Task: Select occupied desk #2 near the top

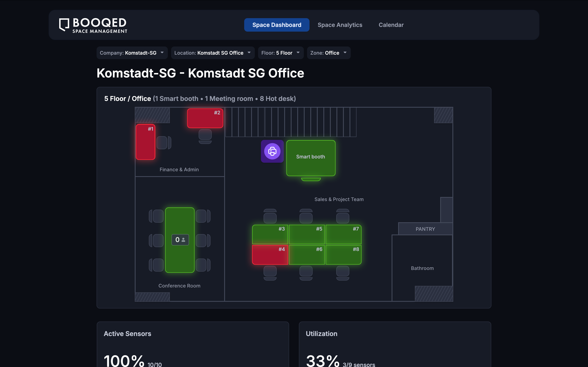Action: pos(205,118)
